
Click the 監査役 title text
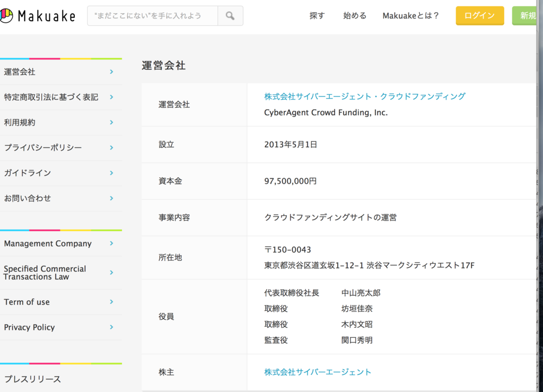coord(276,340)
